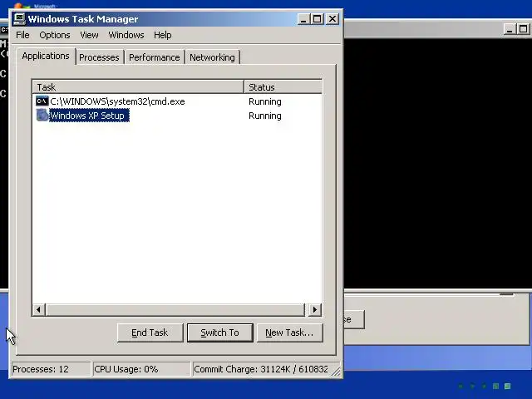The width and height of the screenshot is (532, 399).
Task: Sort by the Status column header
Action: (283, 86)
